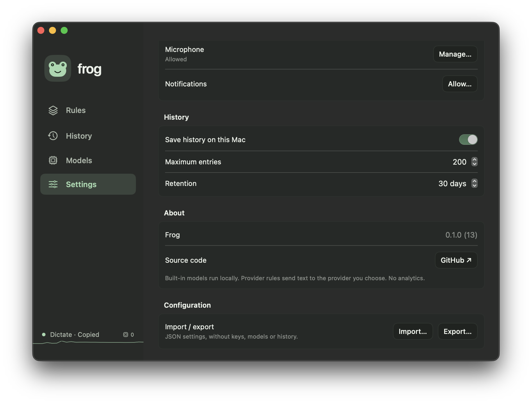Click the activity waveform line in sidebar

click(88, 342)
